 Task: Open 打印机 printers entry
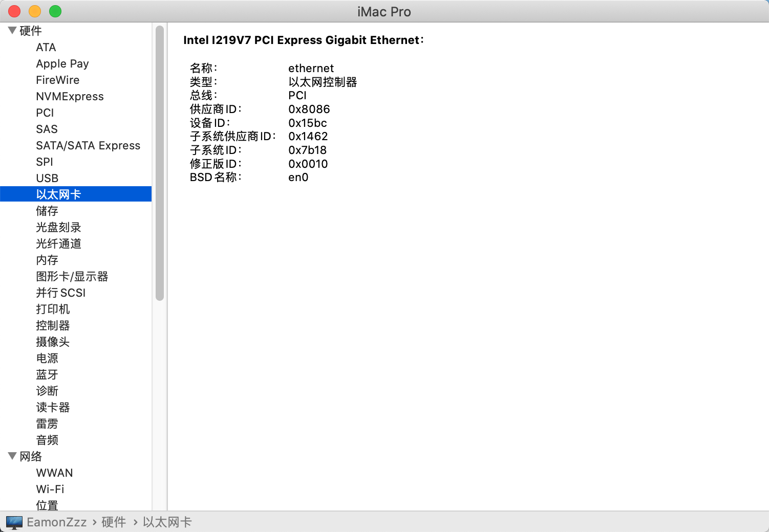[53, 309]
